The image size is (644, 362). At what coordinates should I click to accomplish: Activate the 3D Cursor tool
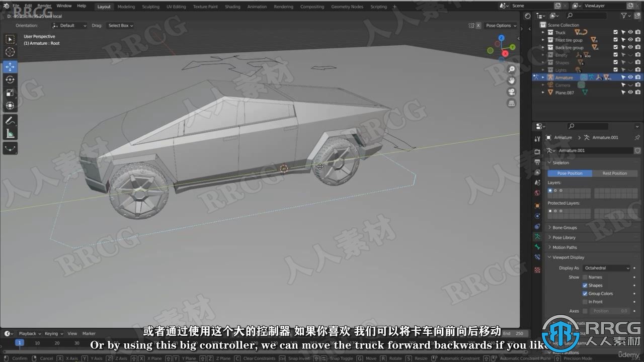click(10, 52)
